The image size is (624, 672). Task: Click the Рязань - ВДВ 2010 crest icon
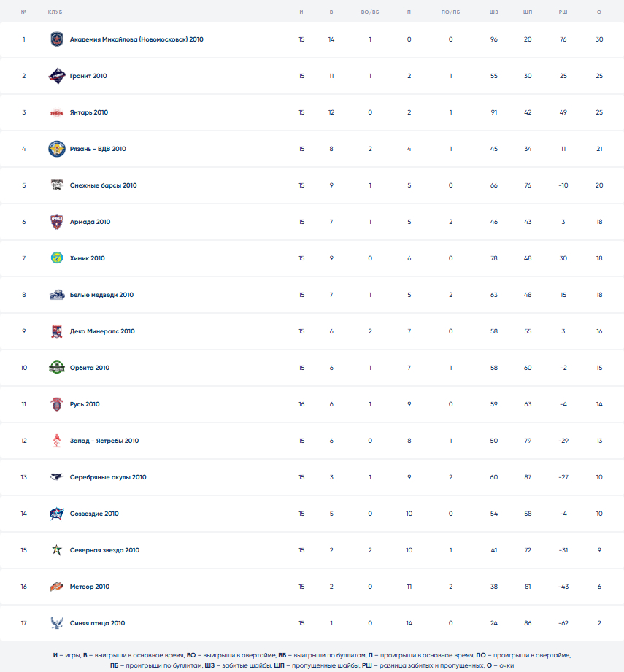coord(57,149)
